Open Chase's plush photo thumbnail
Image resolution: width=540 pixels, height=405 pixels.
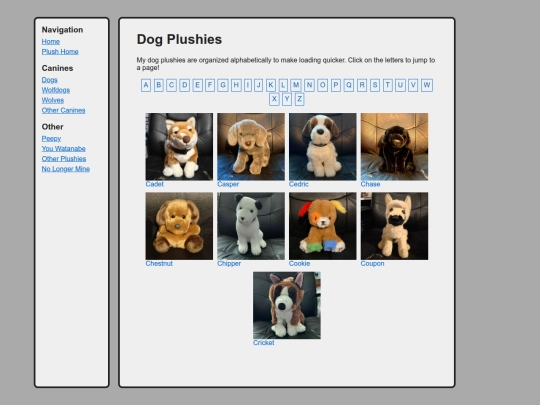tap(394, 147)
